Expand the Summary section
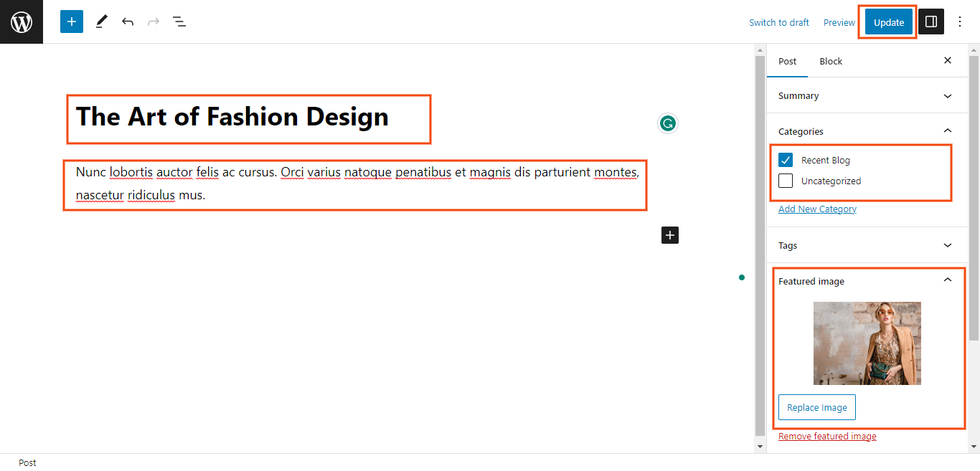The image size is (980, 471). (x=947, y=95)
